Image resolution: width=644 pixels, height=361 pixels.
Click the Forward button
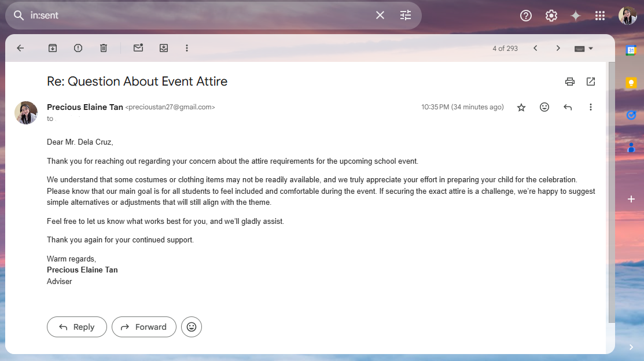pos(143,327)
